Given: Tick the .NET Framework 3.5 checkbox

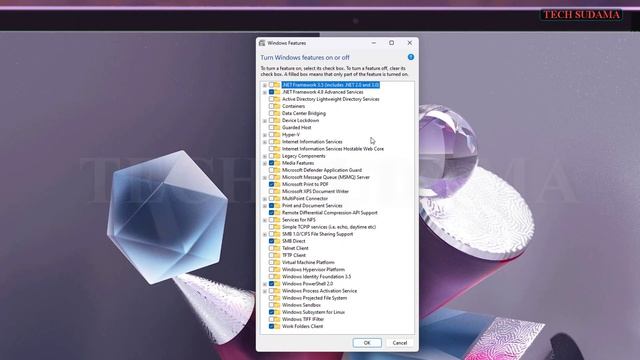Looking at the screenshot, I should pos(271,85).
